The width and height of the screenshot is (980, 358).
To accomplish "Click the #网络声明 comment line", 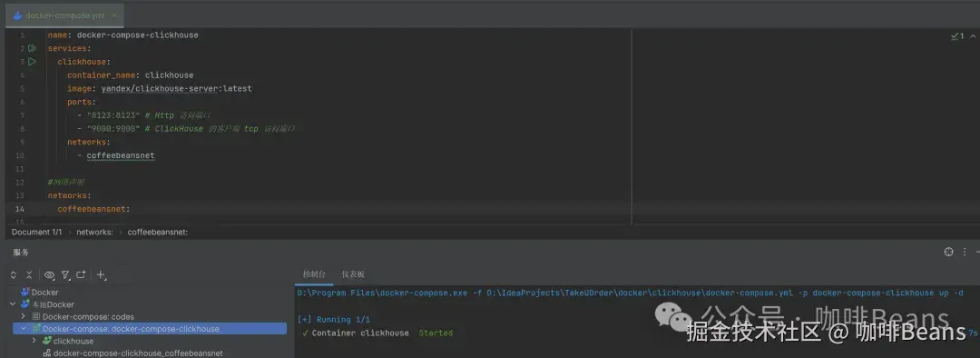I will click(65, 182).
